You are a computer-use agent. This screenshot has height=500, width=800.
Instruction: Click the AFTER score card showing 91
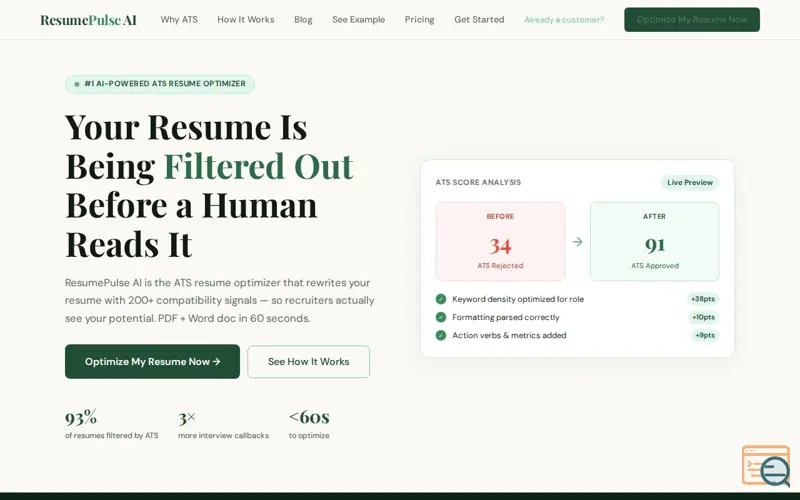coord(655,241)
